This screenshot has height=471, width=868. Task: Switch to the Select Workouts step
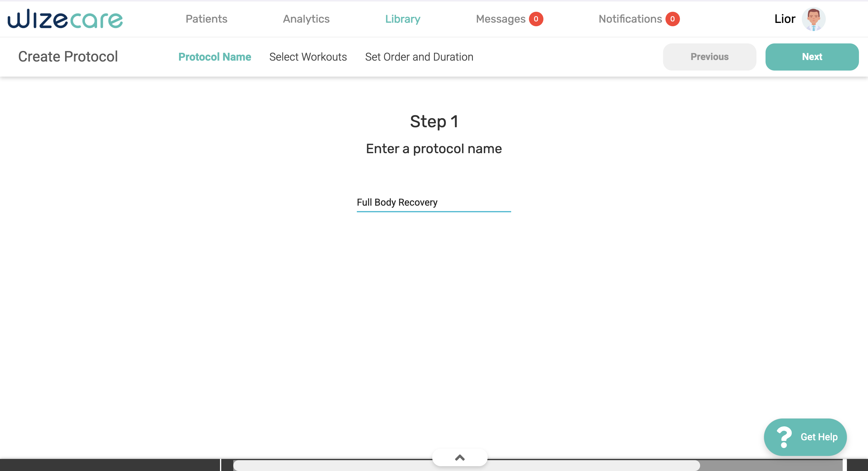[308, 57]
